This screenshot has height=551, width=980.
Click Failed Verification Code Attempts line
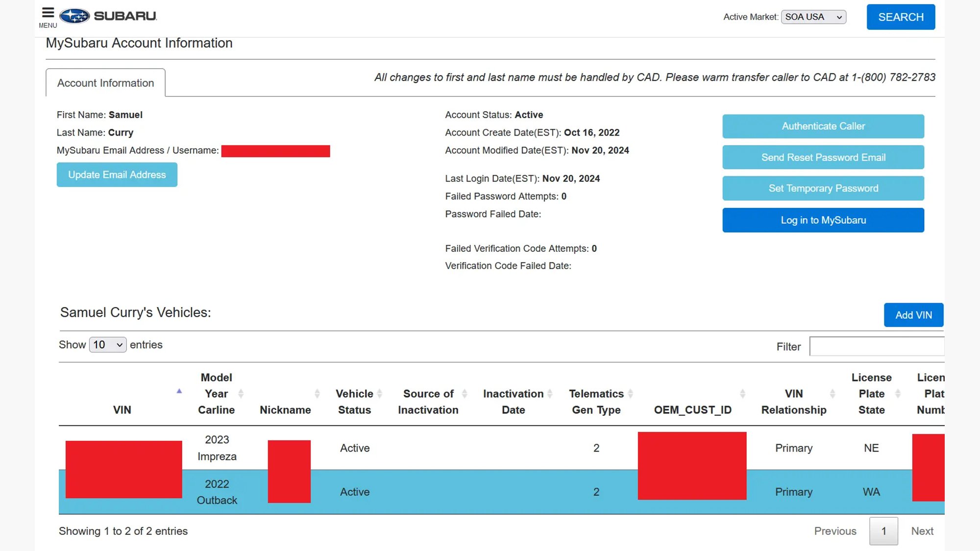point(521,249)
